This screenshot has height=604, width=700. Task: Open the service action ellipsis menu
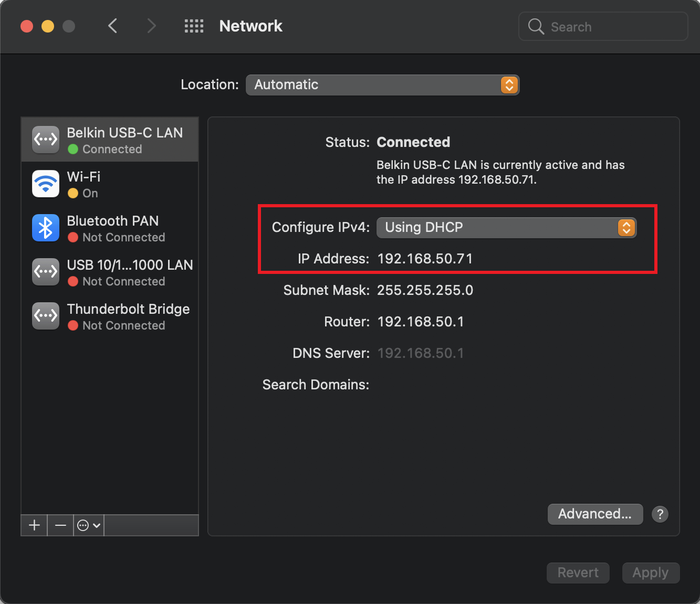click(x=89, y=525)
